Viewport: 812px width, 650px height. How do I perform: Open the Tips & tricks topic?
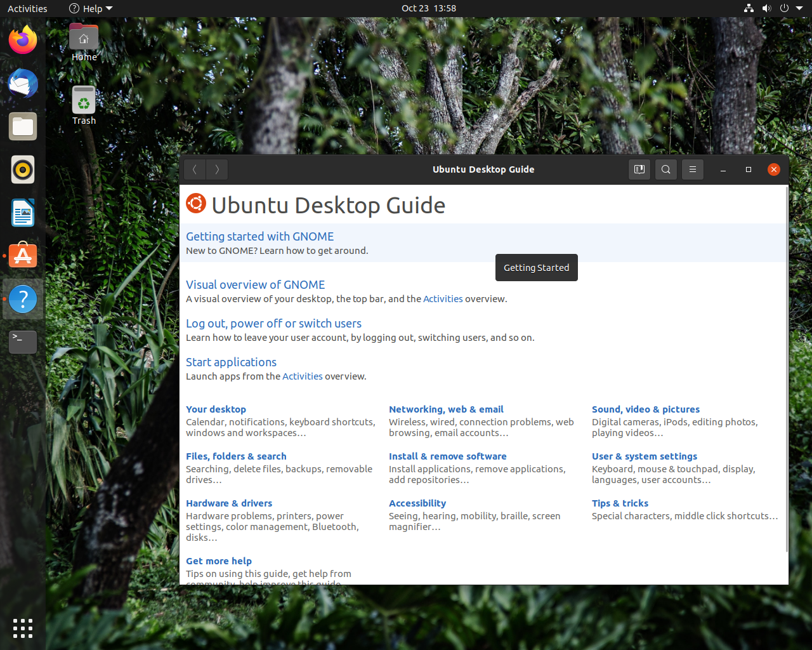[620, 503]
